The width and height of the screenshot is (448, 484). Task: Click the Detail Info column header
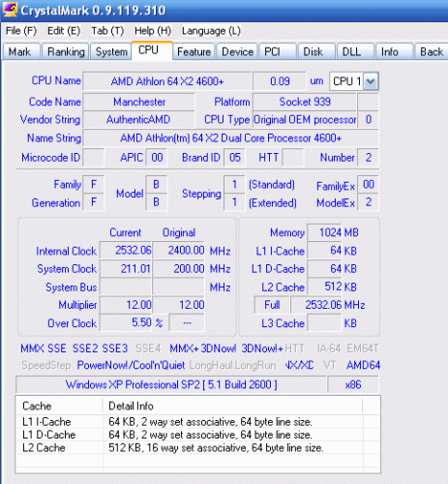point(232,406)
